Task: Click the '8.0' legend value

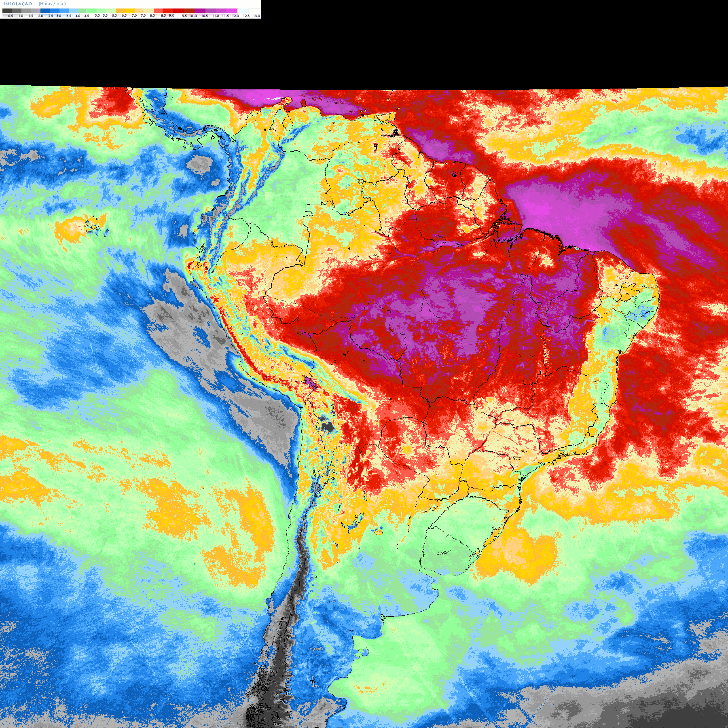Action: tap(152, 15)
